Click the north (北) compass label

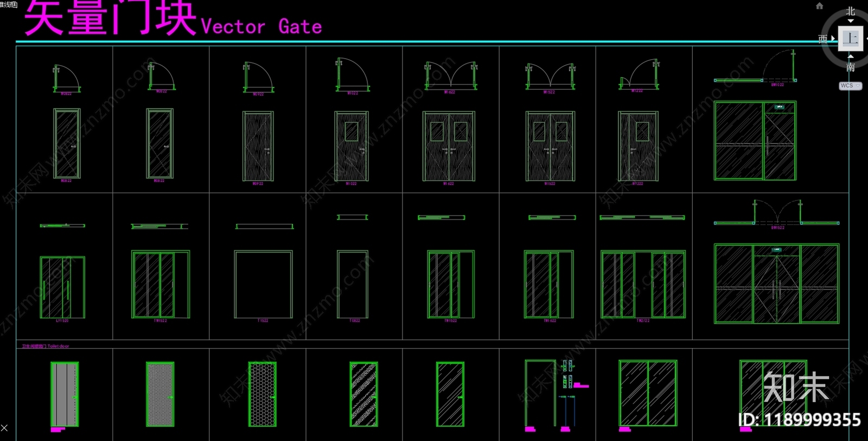pos(850,11)
